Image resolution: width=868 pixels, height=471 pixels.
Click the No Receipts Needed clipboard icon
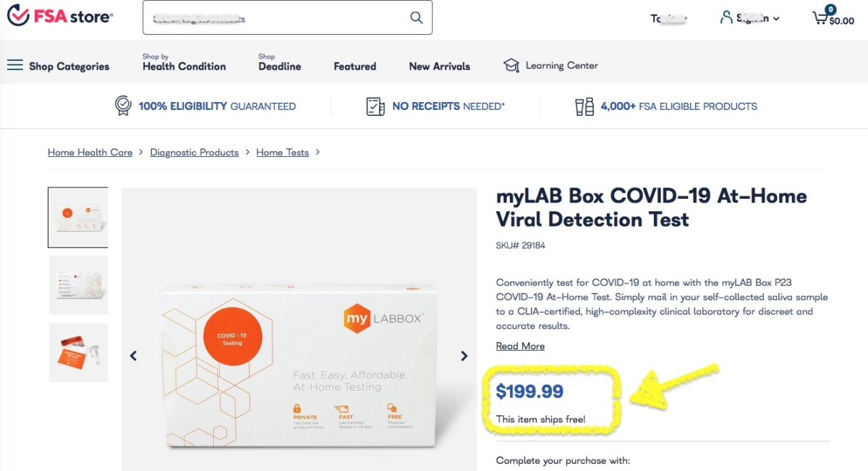(x=375, y=106)
